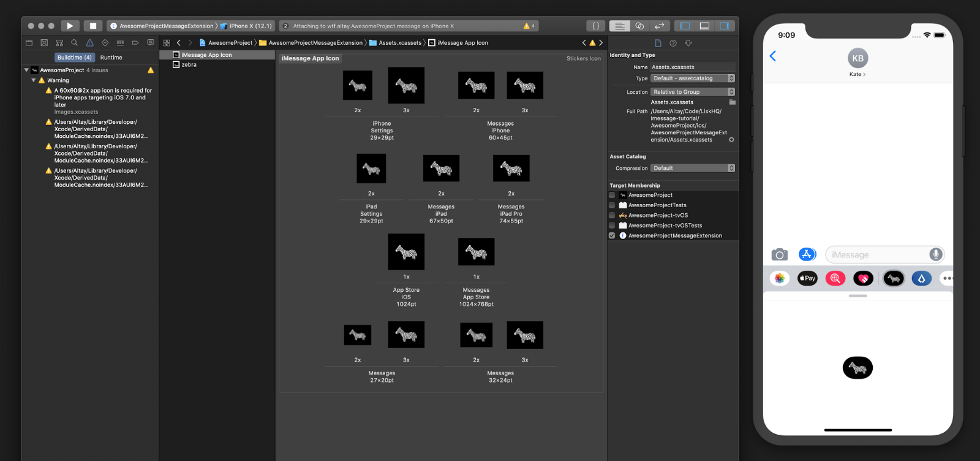Open the Source Control navigator

click(44, 43)
